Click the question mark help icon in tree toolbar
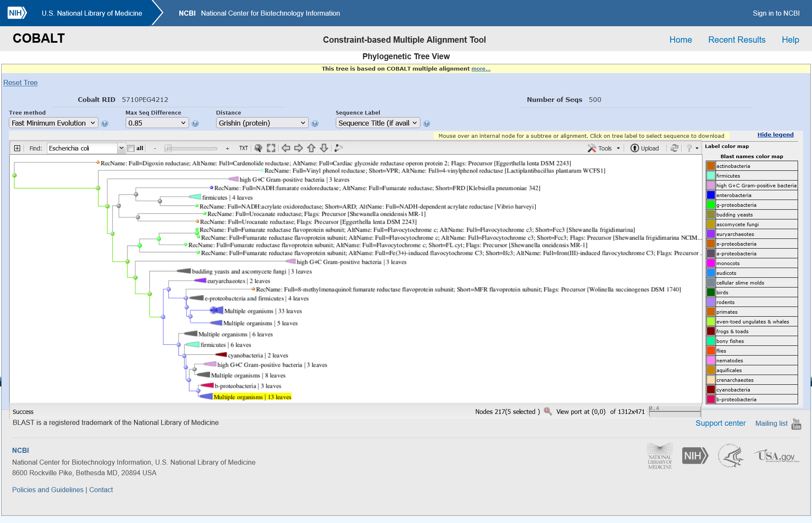812x523 pixels. [x=689, y=148]
